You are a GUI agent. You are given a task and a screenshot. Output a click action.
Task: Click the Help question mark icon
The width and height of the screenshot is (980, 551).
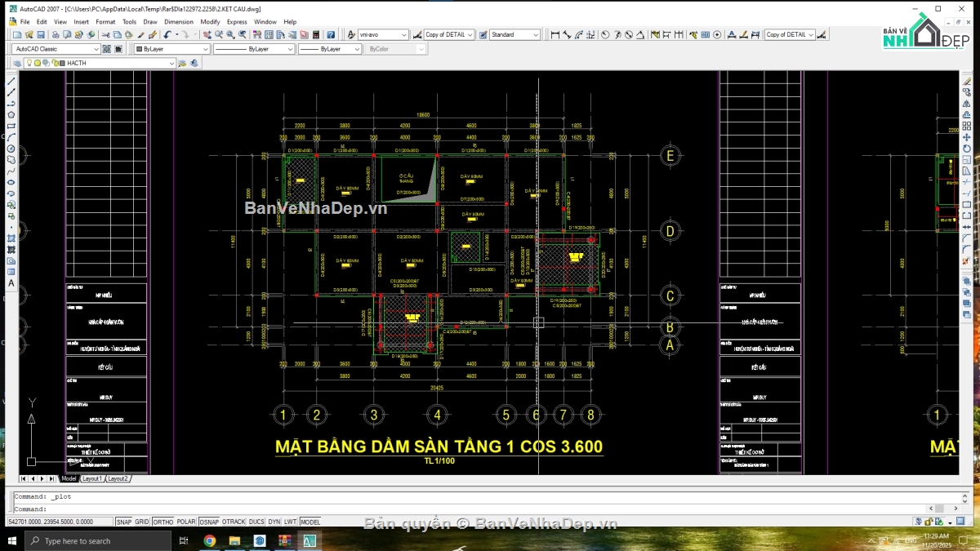pyautogui.click(x=331, y=35)
